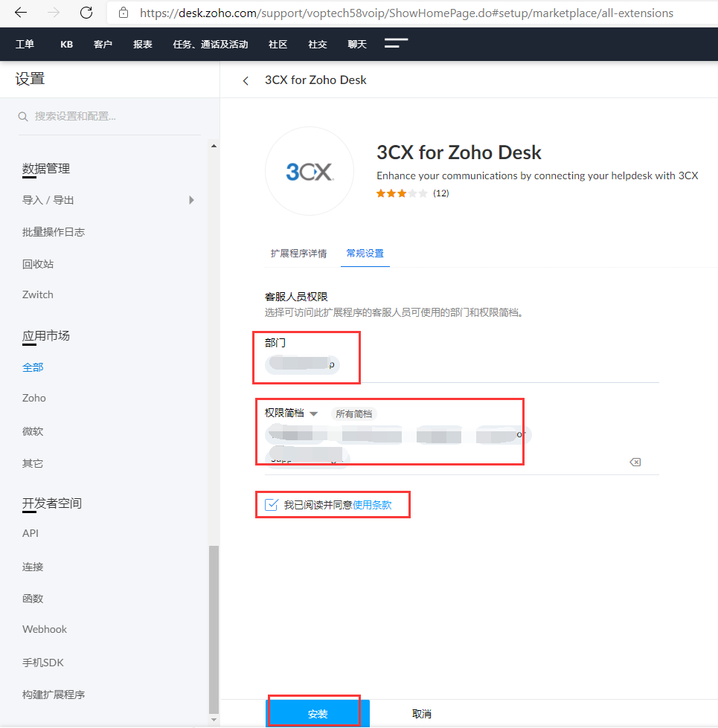Click the sidebar scrollbar down arrow
Screen dimensions: 718x728
214,720
